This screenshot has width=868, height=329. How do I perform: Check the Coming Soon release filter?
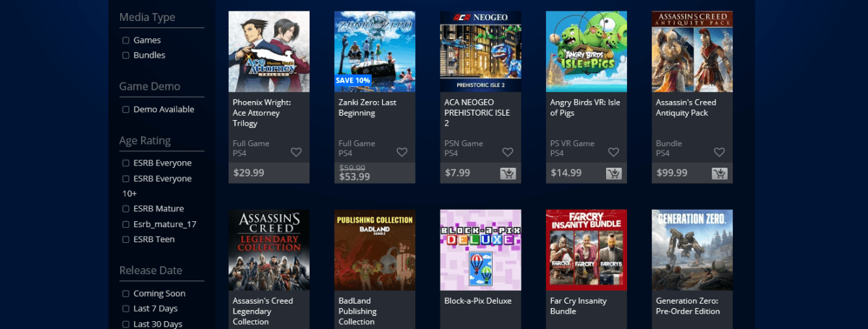point(126,294)
